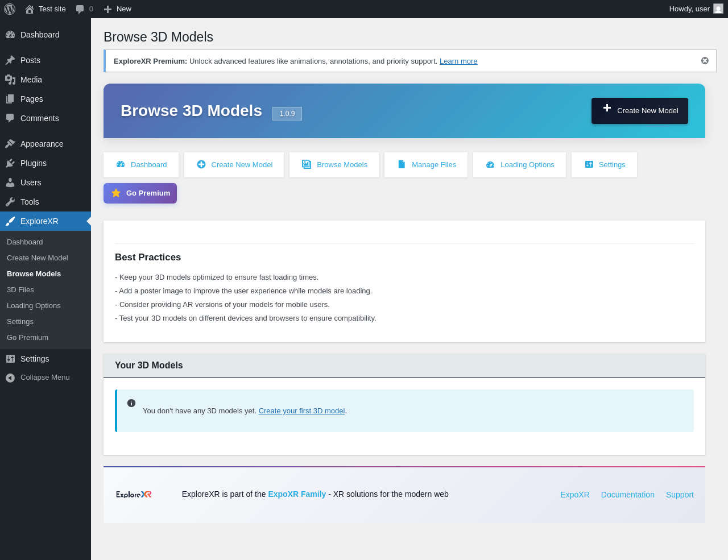The image size is (728, 560).
Task: Click the home icon beside Test site
Action: 30,9
